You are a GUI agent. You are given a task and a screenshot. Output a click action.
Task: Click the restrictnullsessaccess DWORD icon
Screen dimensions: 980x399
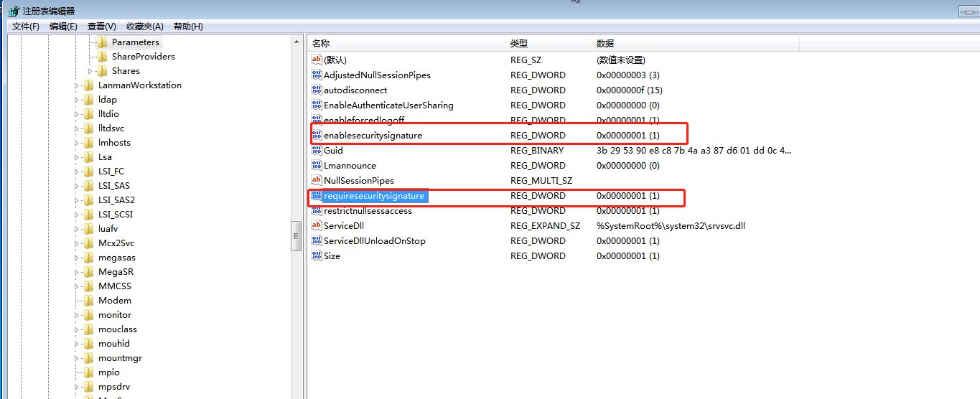(317, 210)
